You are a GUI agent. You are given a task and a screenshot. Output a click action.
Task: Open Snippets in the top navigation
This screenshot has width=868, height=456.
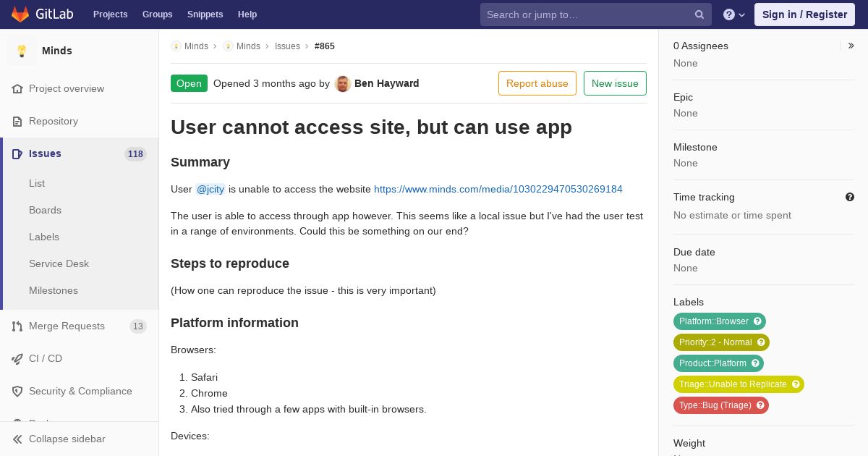205,14
